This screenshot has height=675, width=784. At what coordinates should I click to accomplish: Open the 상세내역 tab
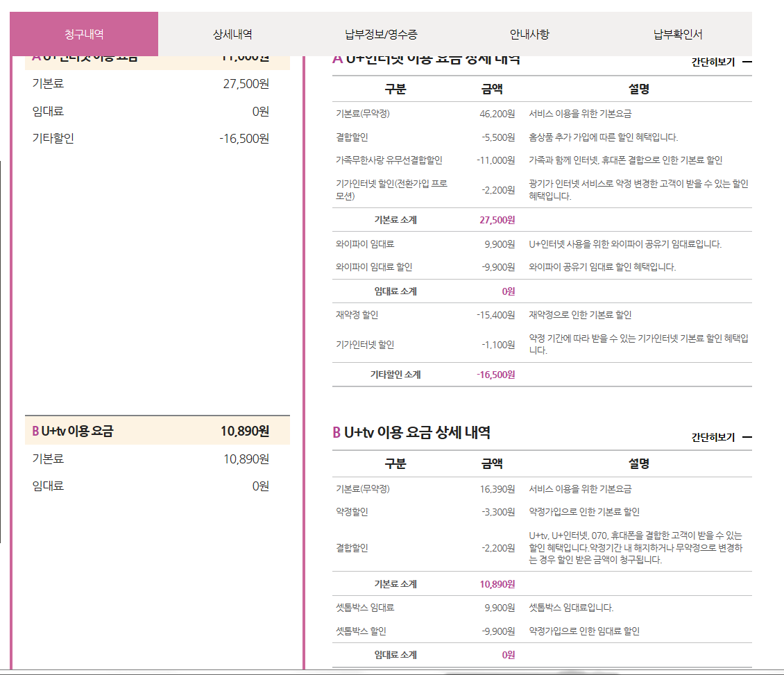point(232,34)
